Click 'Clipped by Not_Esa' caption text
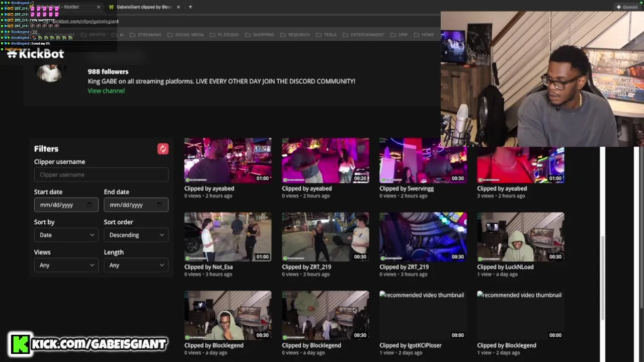This screenshot has height=362, width=644. (x=208, y=267)
